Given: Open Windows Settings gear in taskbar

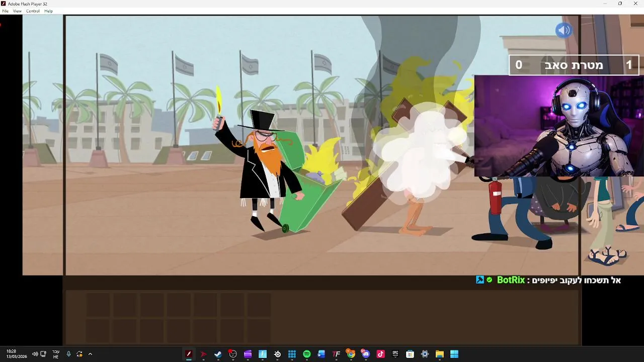Looking at the screenshot, I should pos(425,354).
